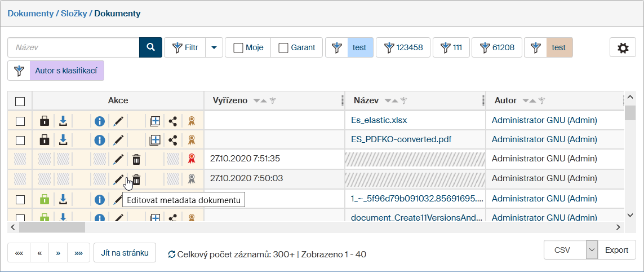Tick the select-all checkbox in the table header
Image resolution: width=644 pixels, height=272 pixels.
20,101
